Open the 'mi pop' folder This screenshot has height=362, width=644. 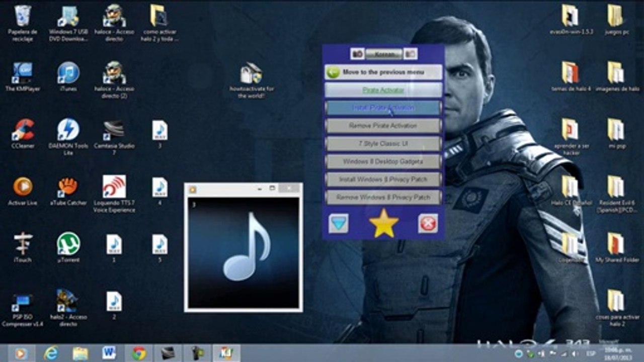(x=616, y=134)
